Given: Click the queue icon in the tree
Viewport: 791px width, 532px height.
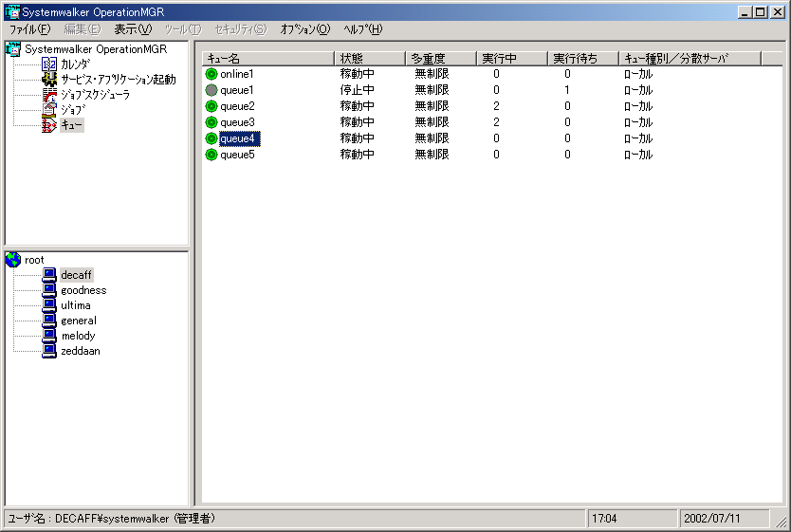Looking at the screenshot, I should coord(49,125).
